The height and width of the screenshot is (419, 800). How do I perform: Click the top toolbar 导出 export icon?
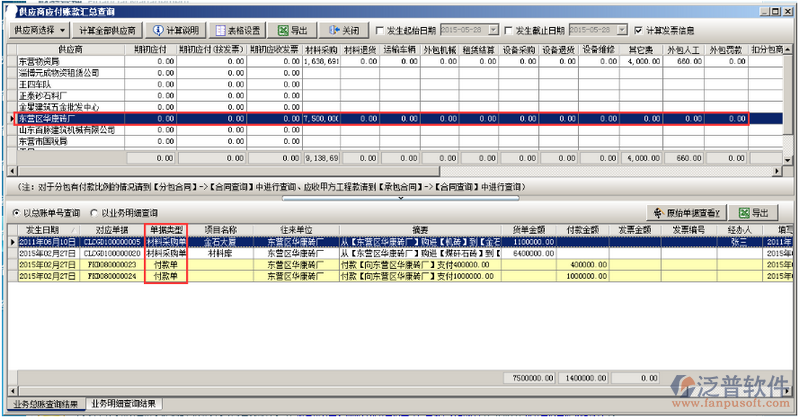(x=292, y=31)
